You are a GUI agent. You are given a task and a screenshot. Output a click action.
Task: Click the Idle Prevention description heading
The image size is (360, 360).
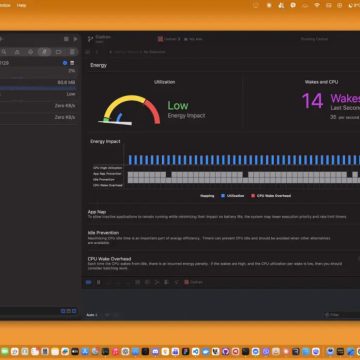(103, 233)
